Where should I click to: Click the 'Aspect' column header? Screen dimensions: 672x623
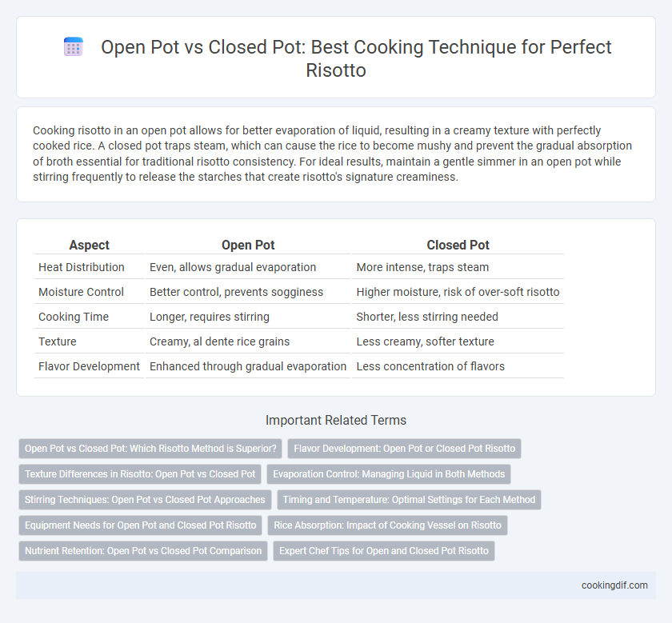click(x=89, y=245)
